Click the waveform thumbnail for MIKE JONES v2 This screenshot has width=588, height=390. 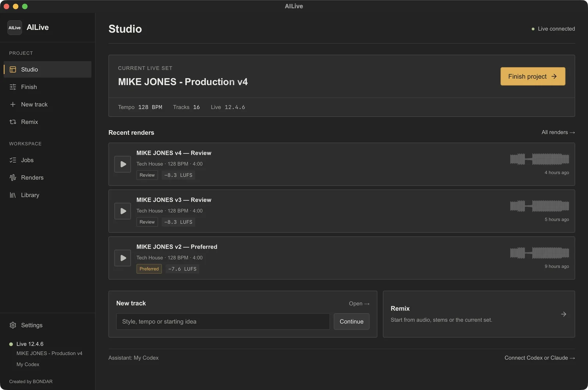(539, 253)
